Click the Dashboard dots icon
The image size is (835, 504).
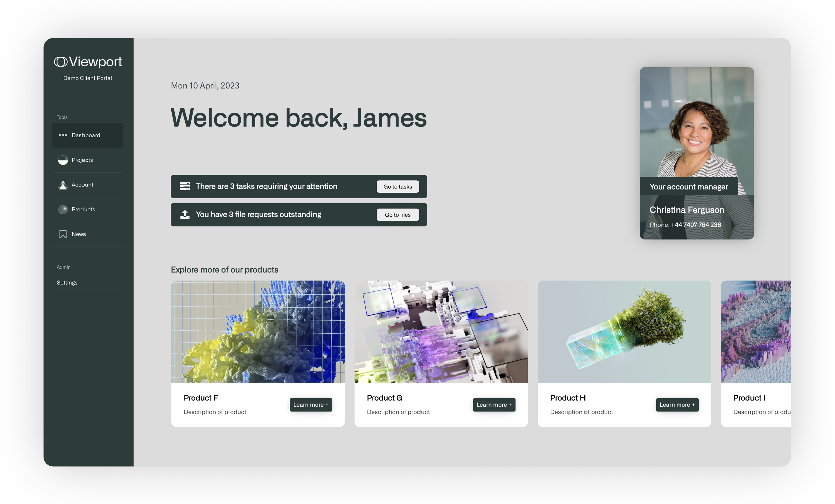pyautogui.click(x=63, y=135)
